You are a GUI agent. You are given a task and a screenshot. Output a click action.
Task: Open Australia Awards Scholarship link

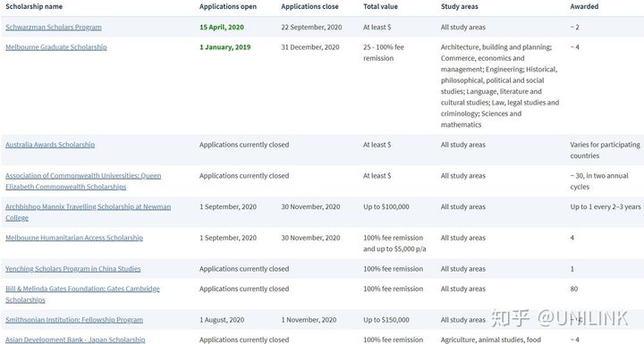[50, 145]
